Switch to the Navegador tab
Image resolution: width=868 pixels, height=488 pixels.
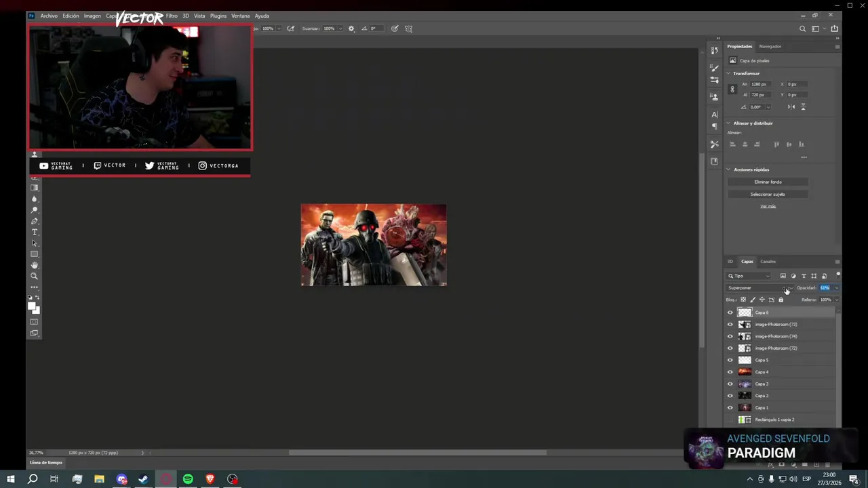click(x=770, y=47)
